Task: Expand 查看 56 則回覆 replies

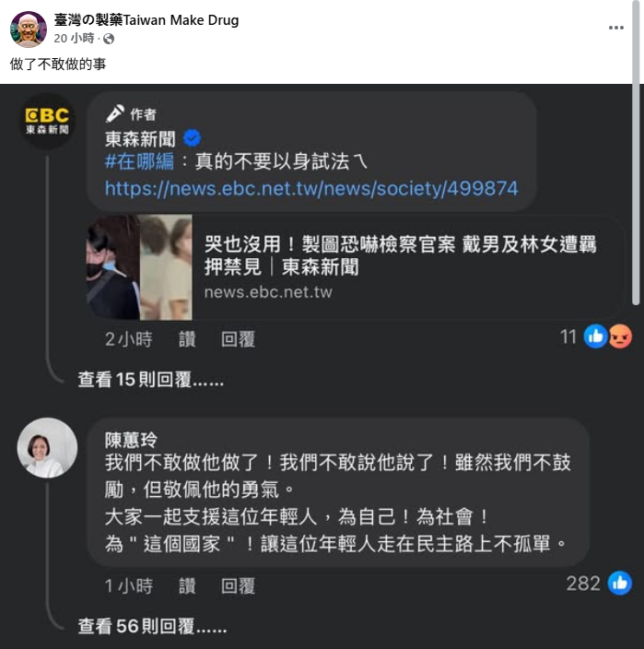Action: pyautogui.click(x=152, y=626)
